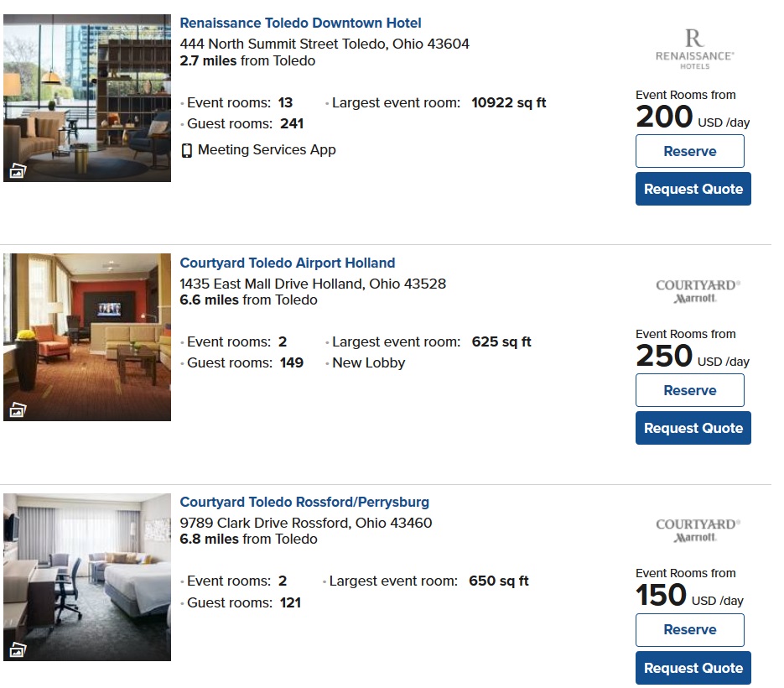
Task: Open photo gallery icon on Courtyard Rossford image
Action: (18, 649)
